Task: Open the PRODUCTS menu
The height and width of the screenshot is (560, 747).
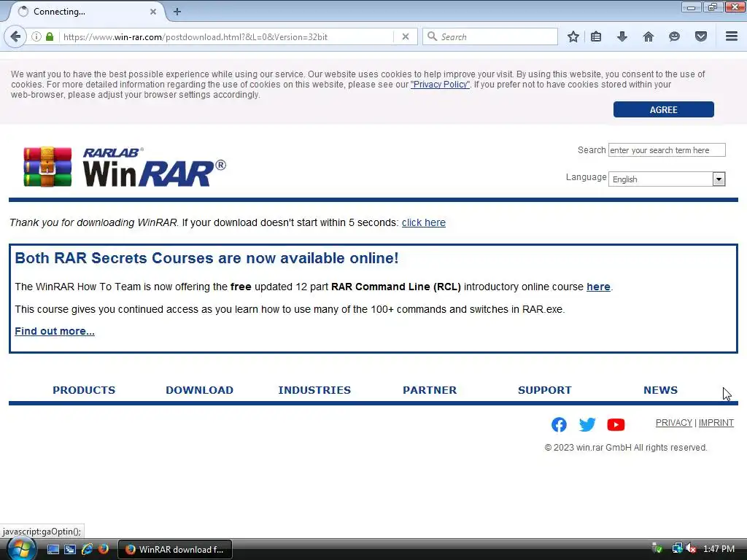Action: pos(84,390)
